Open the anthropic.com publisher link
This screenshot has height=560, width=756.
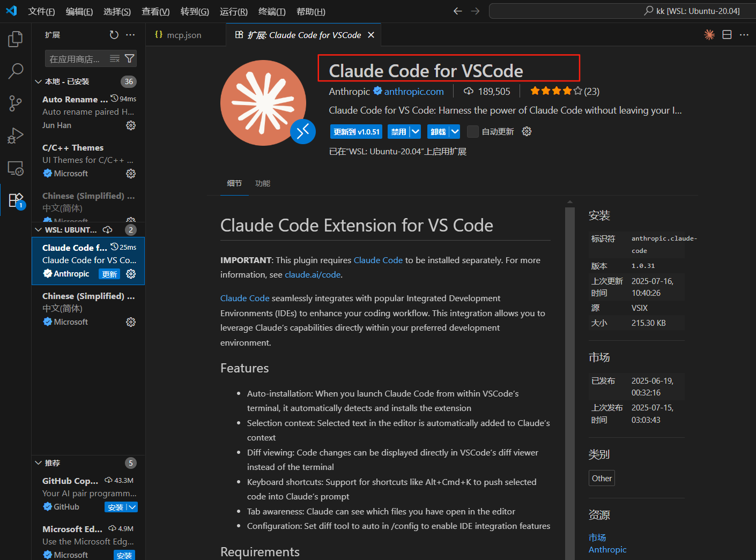click(414, 92)
